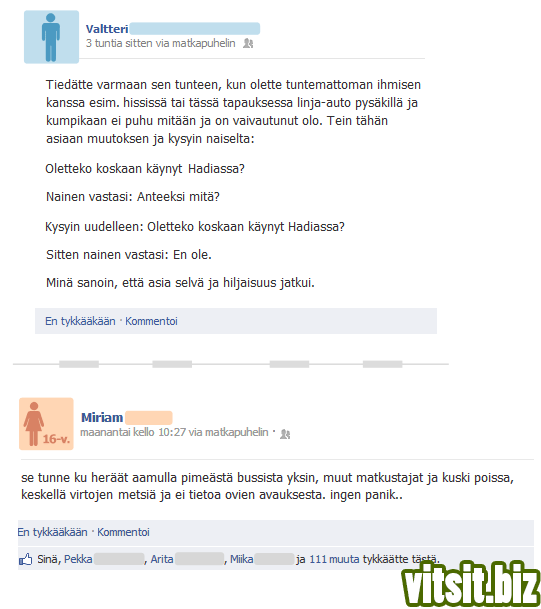Click Miriam's orange female avatar icon
Viewport: 541px width, 609px height.
click(x=46, y=424)
